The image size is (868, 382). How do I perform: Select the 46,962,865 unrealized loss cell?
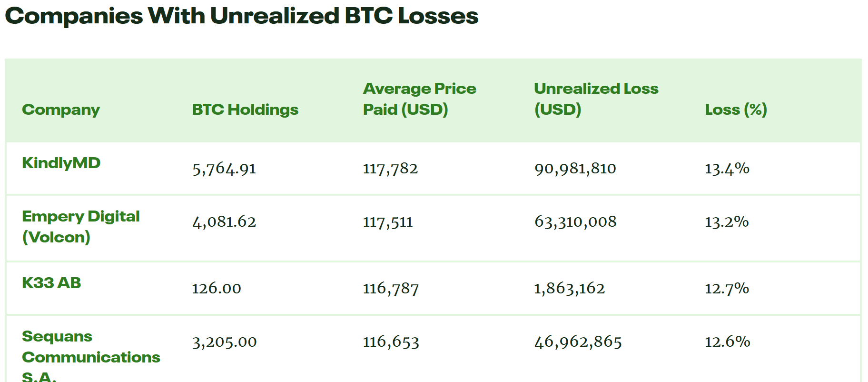[x=578, y=342]
